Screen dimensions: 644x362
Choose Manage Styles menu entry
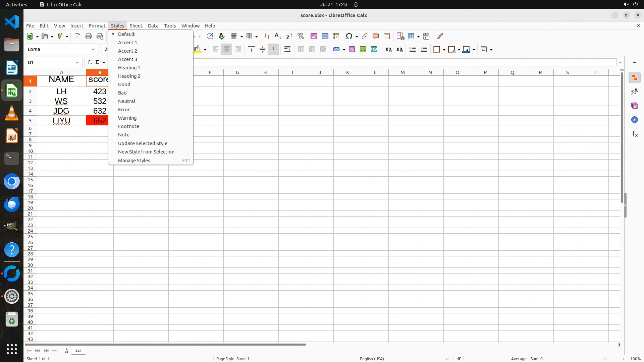[134, 161]
